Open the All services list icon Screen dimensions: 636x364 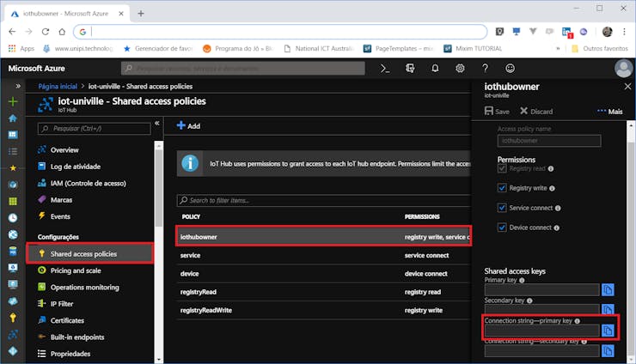point(13,151)
